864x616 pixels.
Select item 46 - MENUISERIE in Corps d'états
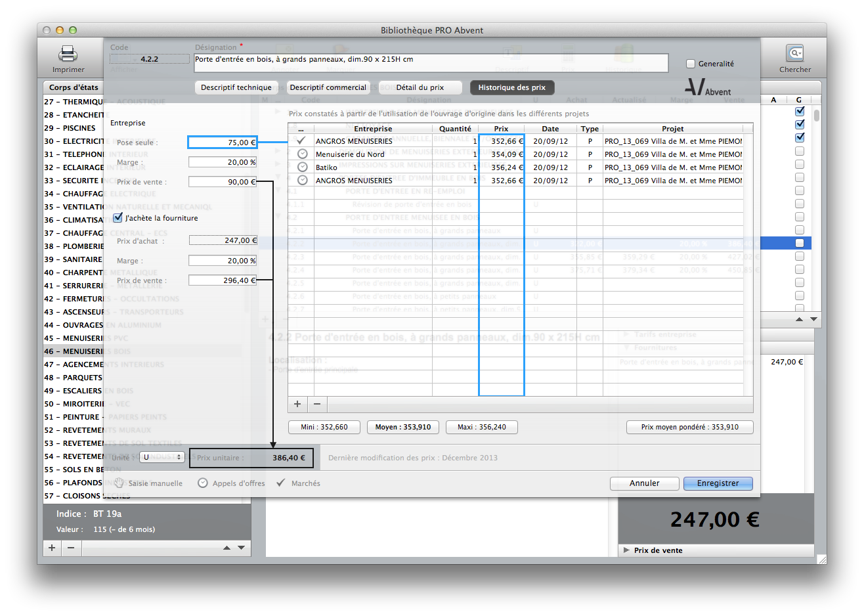pos(74,351)
